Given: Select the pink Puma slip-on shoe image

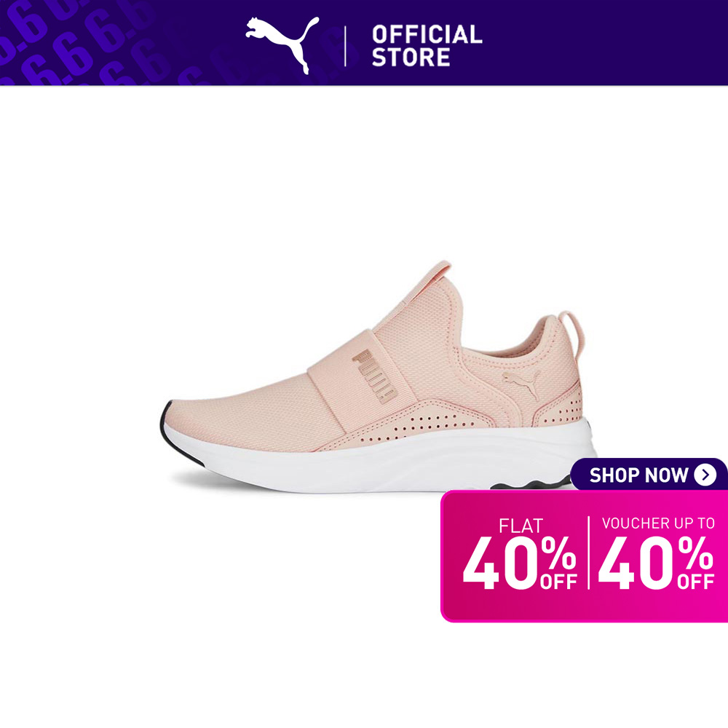Looking at the screenshot, I should [377, 376].
